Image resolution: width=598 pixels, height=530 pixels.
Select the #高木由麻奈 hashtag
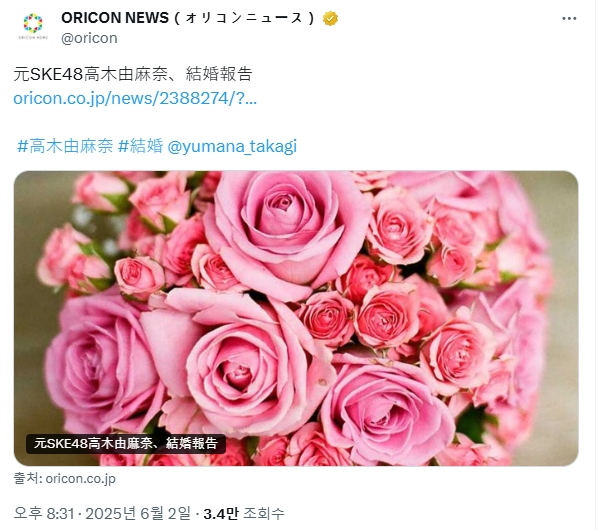[x=65, y=146]
